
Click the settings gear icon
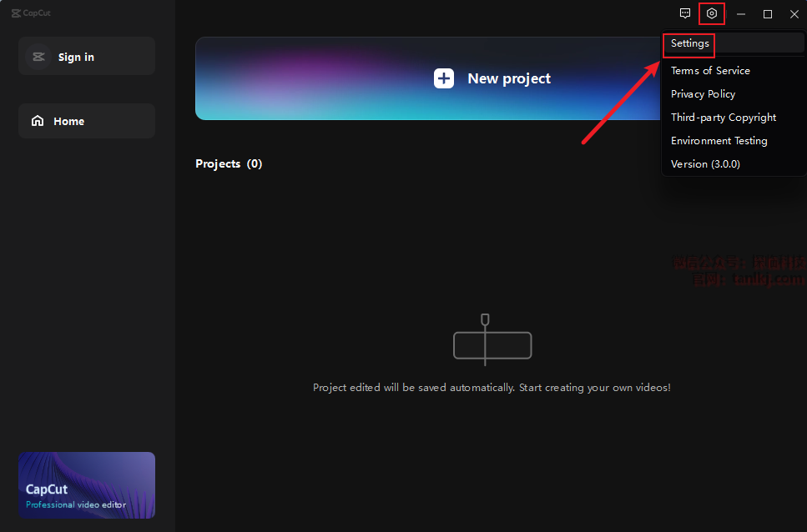click(x=712, y=13)
